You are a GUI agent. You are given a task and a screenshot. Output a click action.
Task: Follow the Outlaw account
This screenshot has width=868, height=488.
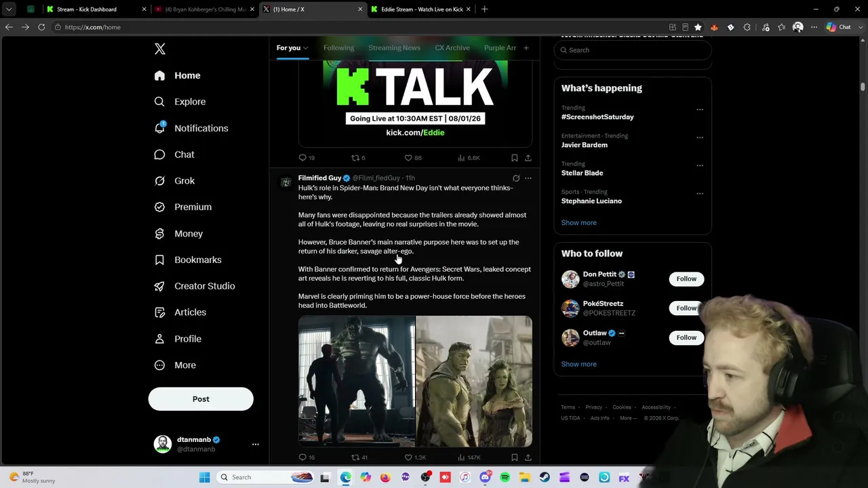686,338
